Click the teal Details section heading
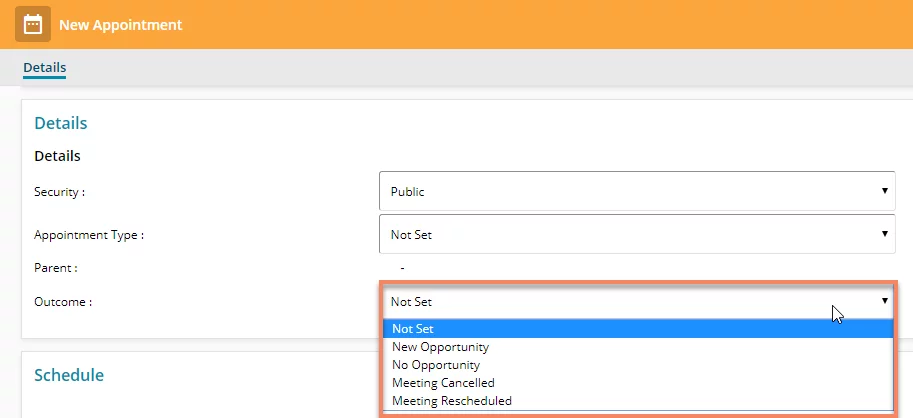The image size is (913, 418). click(x=61, y=123)
